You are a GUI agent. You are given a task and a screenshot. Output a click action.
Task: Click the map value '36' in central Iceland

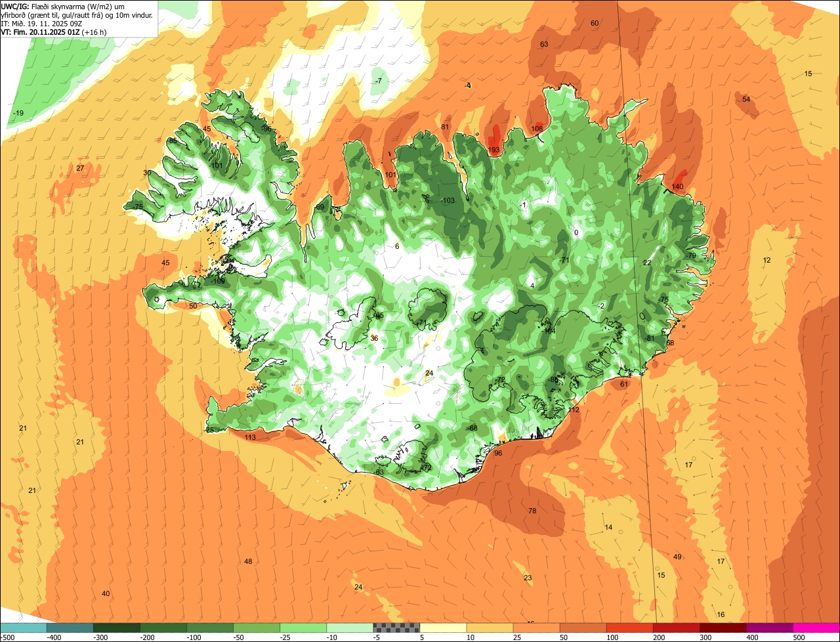pyautogui.click(x=374, y=339)
